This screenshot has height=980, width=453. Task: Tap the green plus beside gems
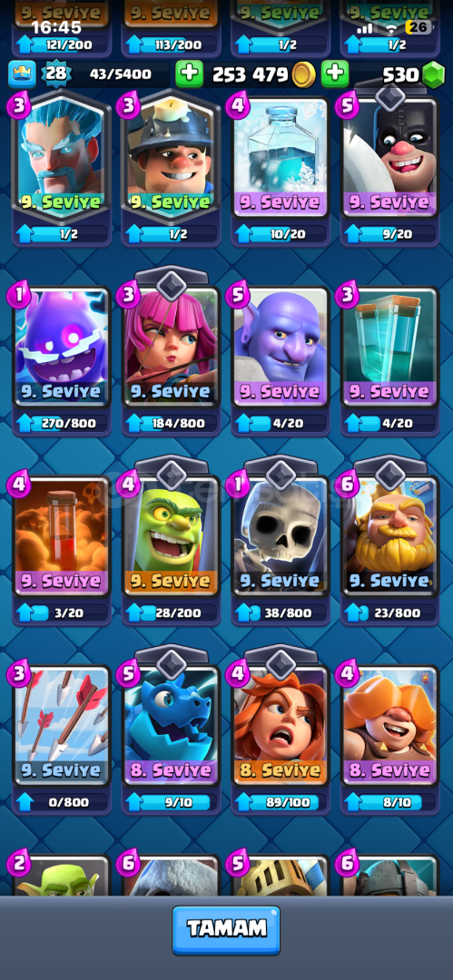[335, 74]
